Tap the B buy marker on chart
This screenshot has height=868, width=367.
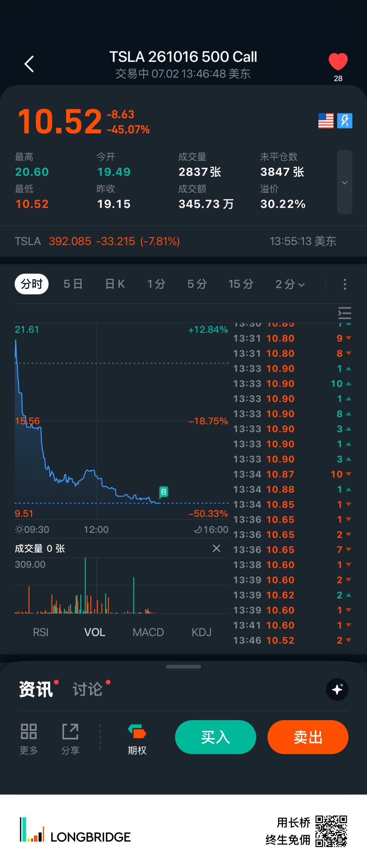point(163,492)
